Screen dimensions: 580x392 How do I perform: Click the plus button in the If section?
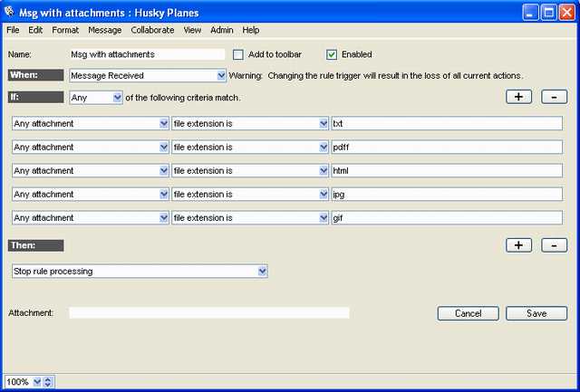(x=518, y=97)
